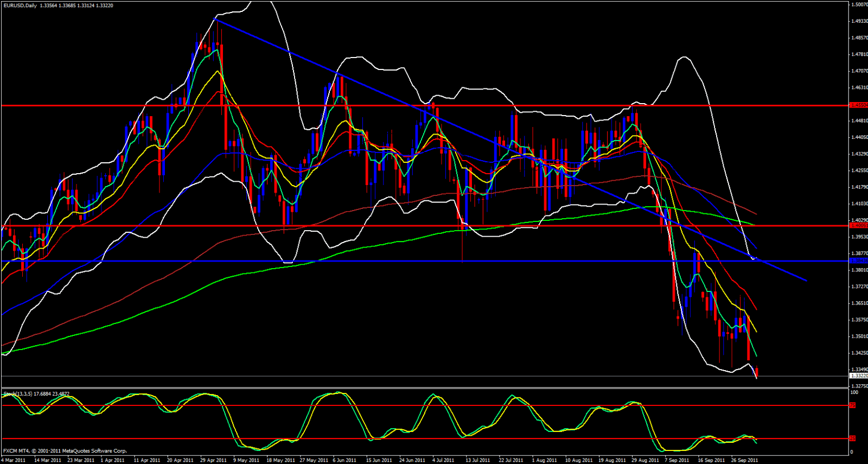Select the red 1.40051 price tag

858,225
